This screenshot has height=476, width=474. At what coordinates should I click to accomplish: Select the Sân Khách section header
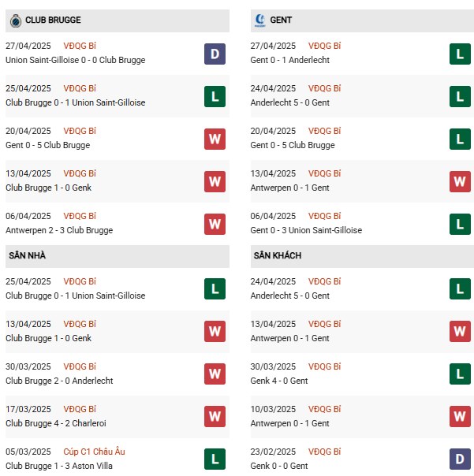(x=277, y=256)
